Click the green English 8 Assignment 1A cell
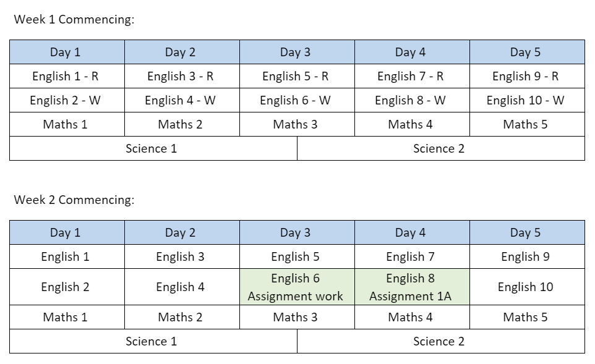This screenshot has width=595, height=364. [x=412, y=287]
